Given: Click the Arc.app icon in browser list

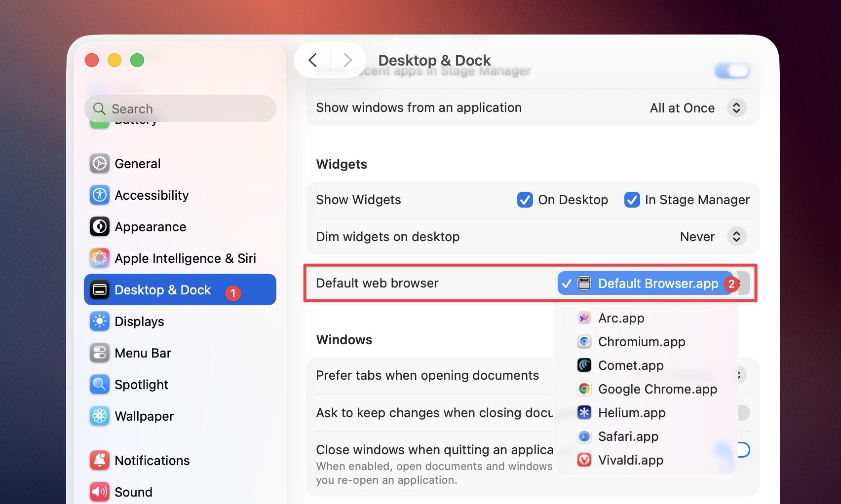Looking at the screenshot, I should (584, 318).
